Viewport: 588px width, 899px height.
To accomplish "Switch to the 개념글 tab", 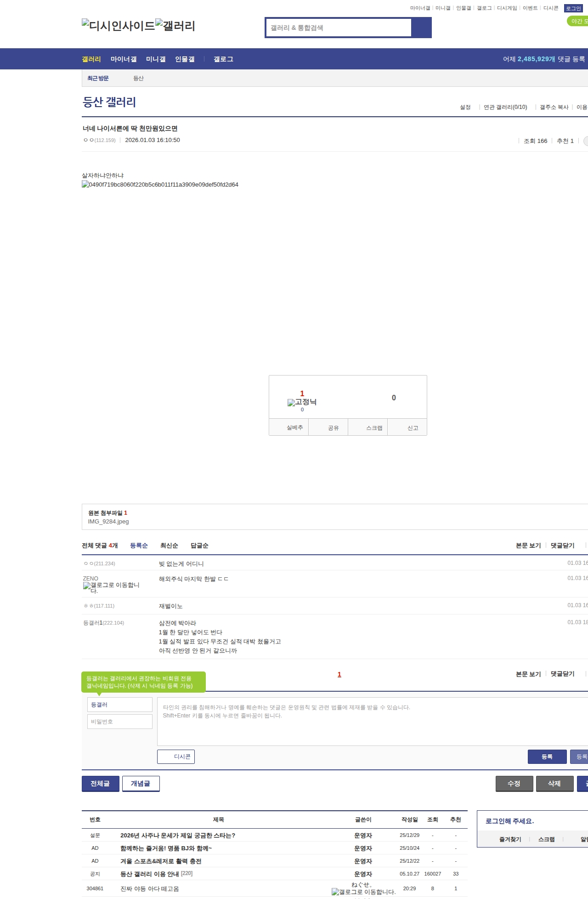I will pyautogui.click(x=141, y=784).
